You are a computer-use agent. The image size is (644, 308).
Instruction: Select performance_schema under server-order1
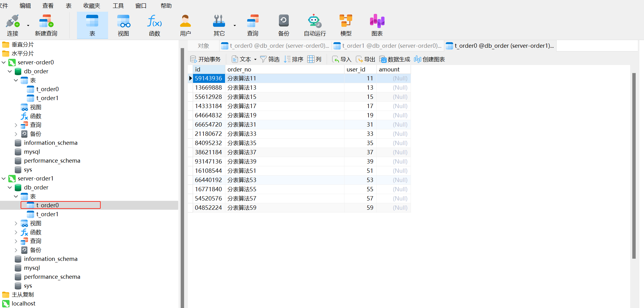point(52,277)
